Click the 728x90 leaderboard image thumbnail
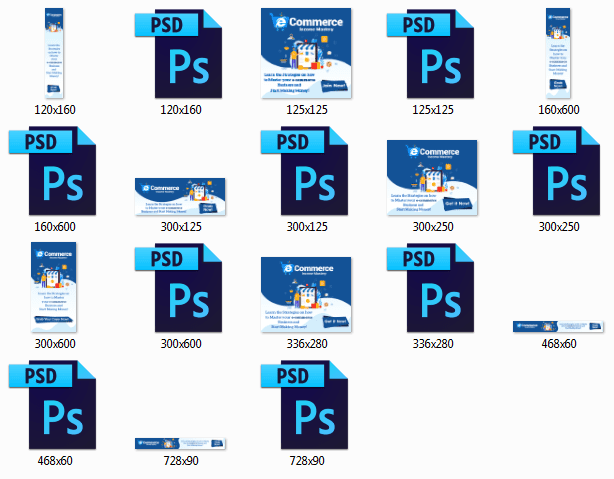This screenshot has width=614, height=479. [180, 443]
